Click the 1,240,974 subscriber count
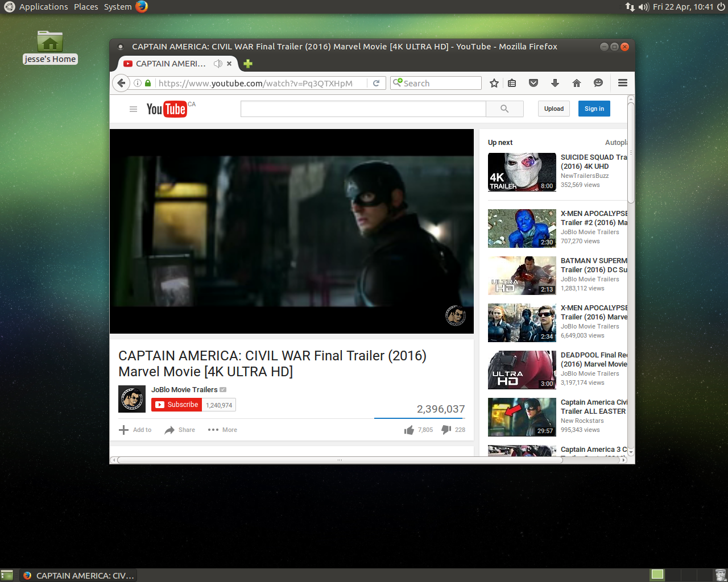The height and width of the screenshot is (582, 728). pos(219,405)
